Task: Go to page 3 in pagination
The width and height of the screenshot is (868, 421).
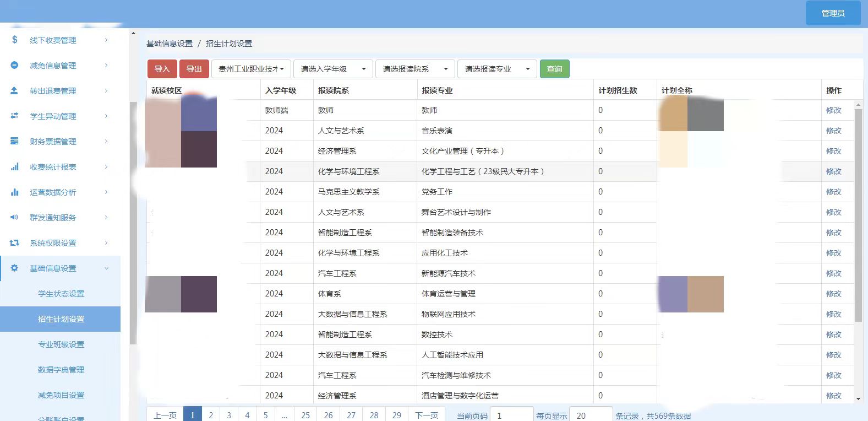Action: (229, 415)
